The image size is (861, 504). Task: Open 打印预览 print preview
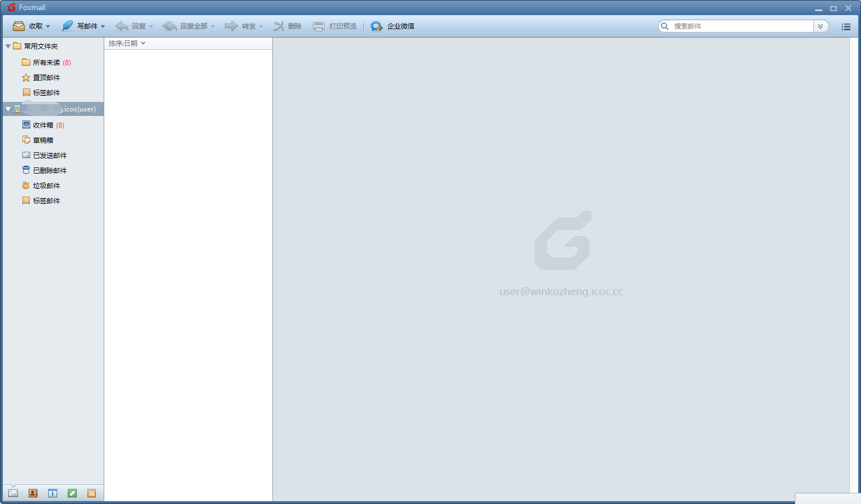pos(335,26)
